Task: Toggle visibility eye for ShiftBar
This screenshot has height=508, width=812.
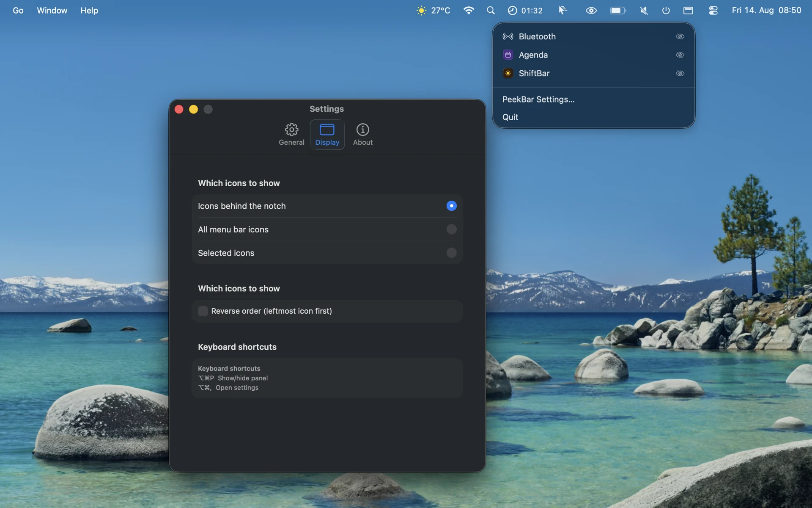Action: (x=680, y=73)
